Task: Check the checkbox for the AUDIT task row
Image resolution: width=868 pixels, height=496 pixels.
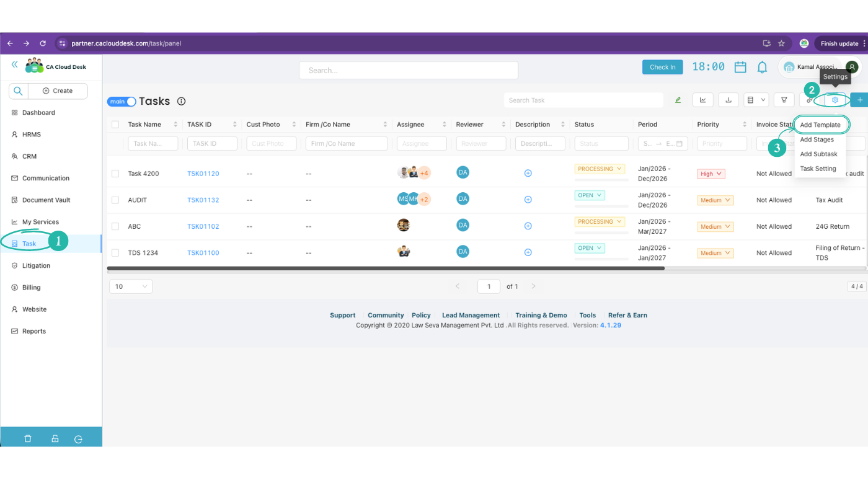Action: (x=115, y=200)
